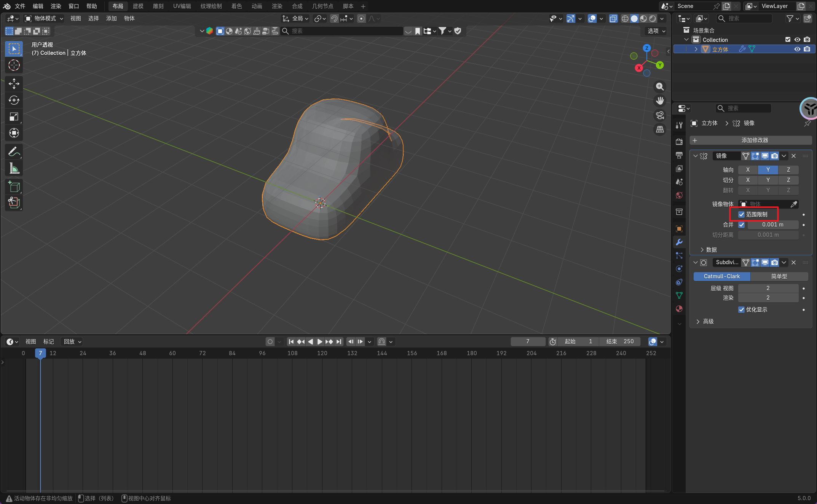The height and width of the screenshot is (504, 817).
Task: Open the 物体模式 mode dropdown
Action: pyautogui.click(x=44, y=18)
